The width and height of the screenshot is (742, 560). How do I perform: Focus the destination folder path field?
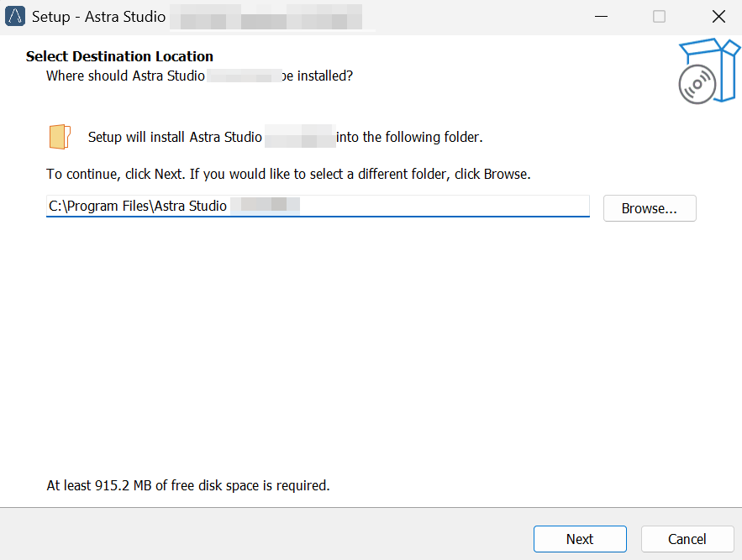[318, 207]
